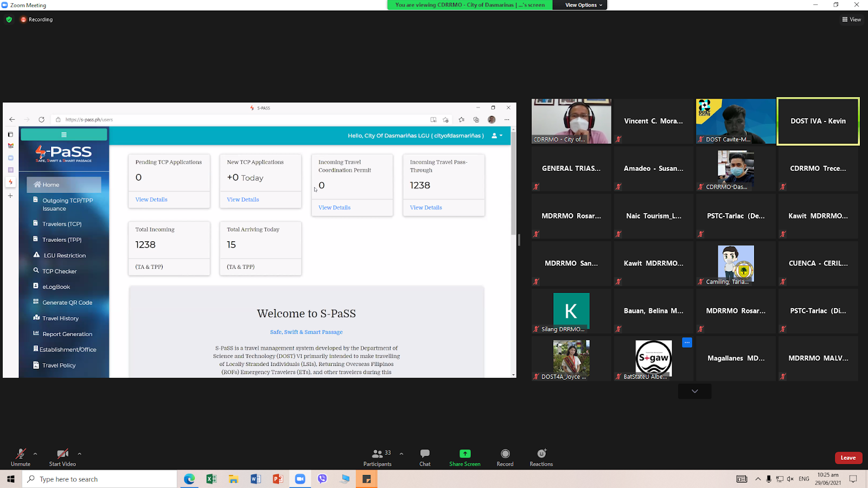Launch Excel from the taskbar
The width and height of the screenshot is (868, 488).
[x=212, y=479]
